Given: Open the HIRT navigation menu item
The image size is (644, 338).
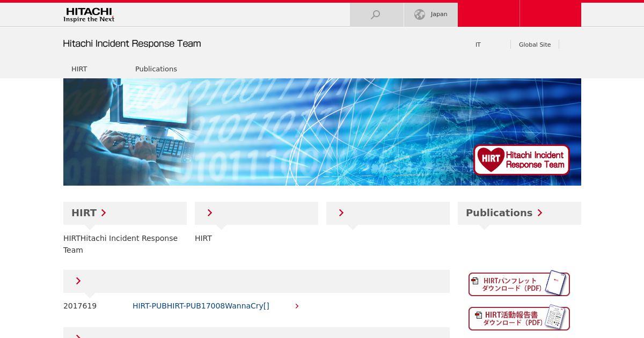Looking at the screenshot, I should 79,69.
